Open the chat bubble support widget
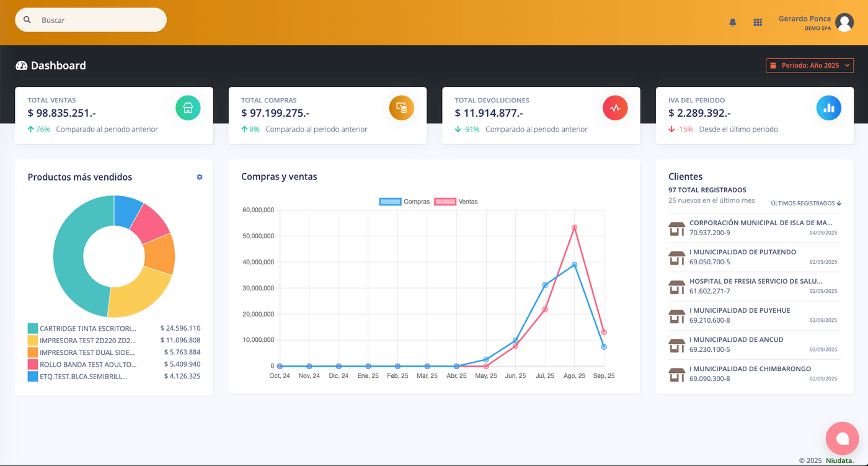The height and width of the screenshot is (466, 868). point(842,438)
